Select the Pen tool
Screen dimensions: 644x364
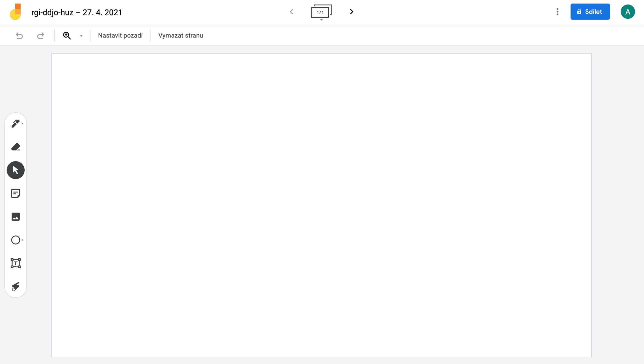15,123
